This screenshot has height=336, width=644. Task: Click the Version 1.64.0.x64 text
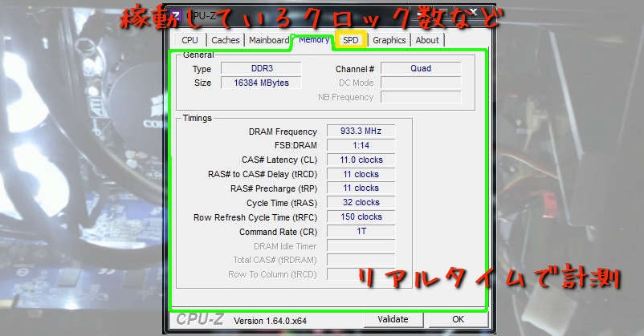pyautogui.click(x=270, y=321)
